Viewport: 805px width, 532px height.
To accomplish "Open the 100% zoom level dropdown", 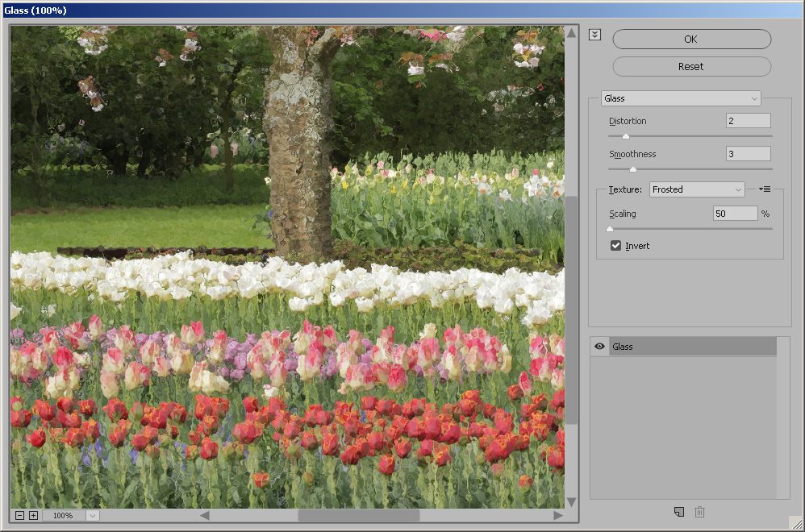I will click(92, 516).
